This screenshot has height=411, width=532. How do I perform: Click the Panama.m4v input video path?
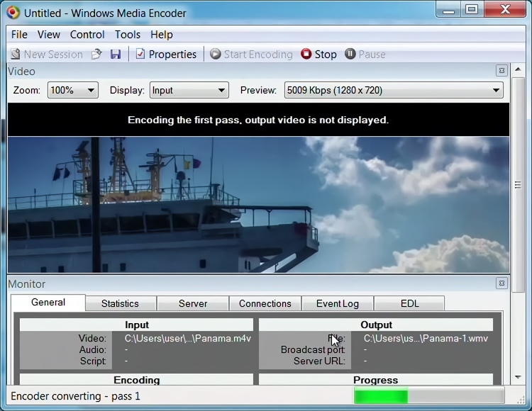[188, 338]
